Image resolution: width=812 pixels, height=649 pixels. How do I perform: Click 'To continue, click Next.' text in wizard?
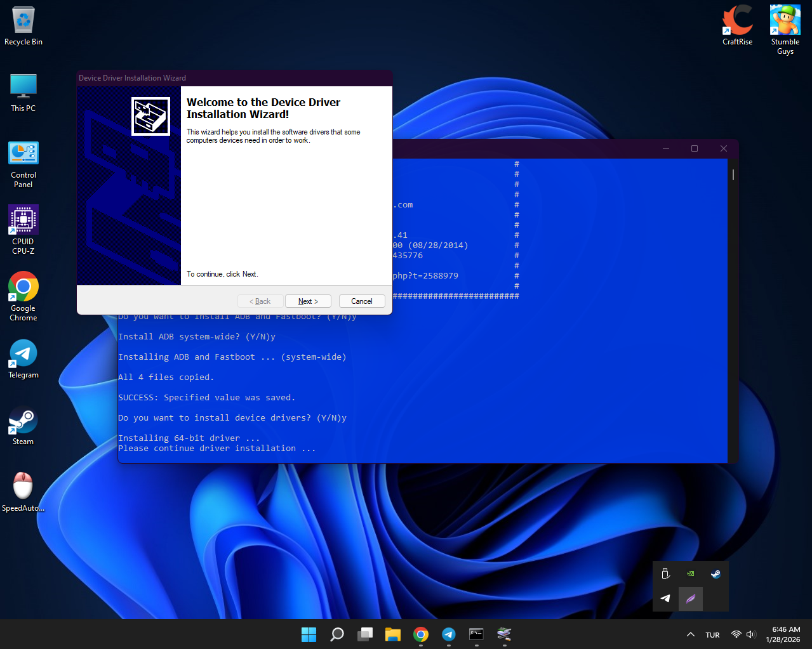pos(222,274)
